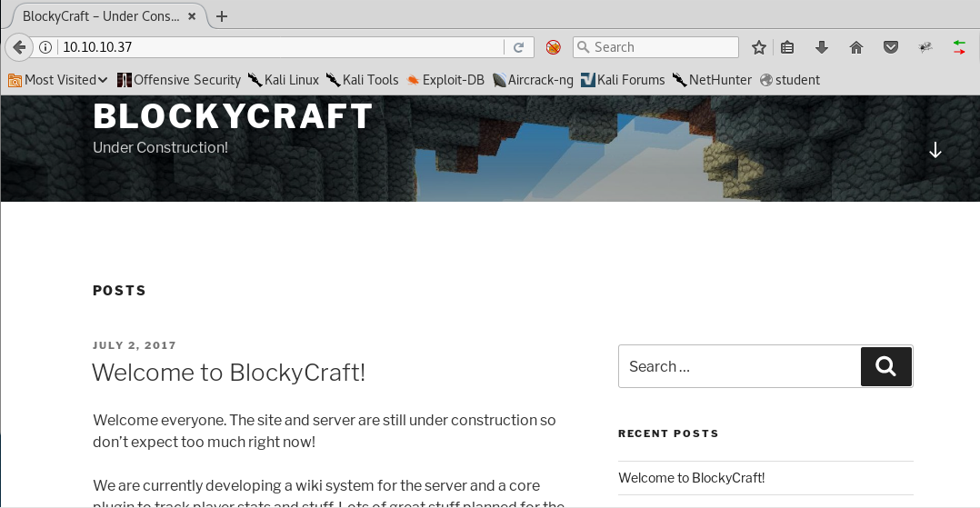Image resolution: width=980 pixels, height=508 pixels.
Task: Open the Exploit-DB bookmark
Action: pyautogui.click(x=445, y=80)
